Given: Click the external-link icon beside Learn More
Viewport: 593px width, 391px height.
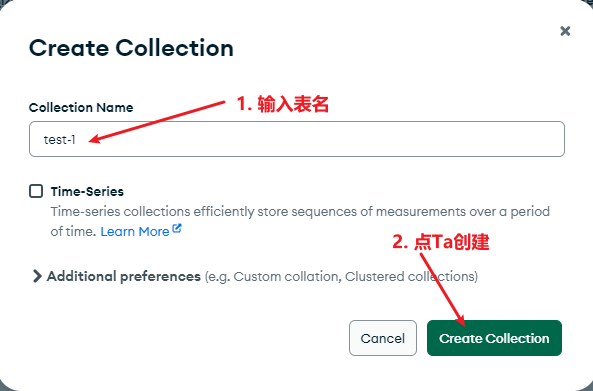Looking at the screenshot, I should click(177, 228).
